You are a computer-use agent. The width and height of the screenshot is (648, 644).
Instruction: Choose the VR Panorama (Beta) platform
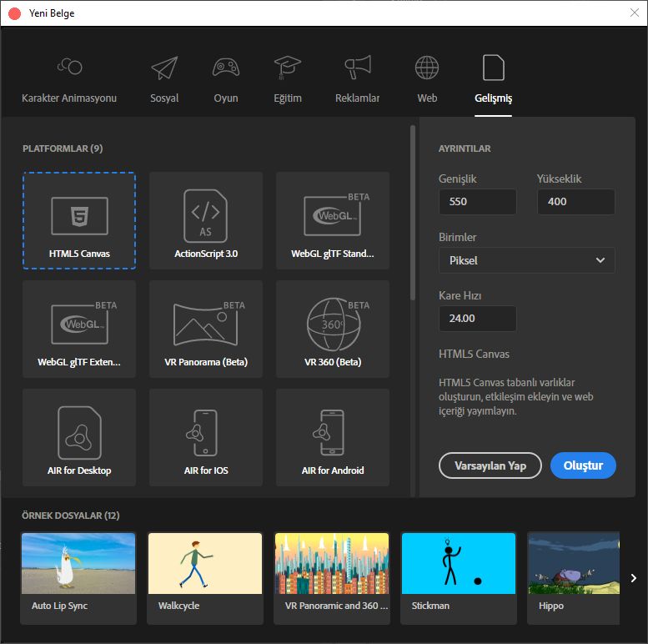206,329
